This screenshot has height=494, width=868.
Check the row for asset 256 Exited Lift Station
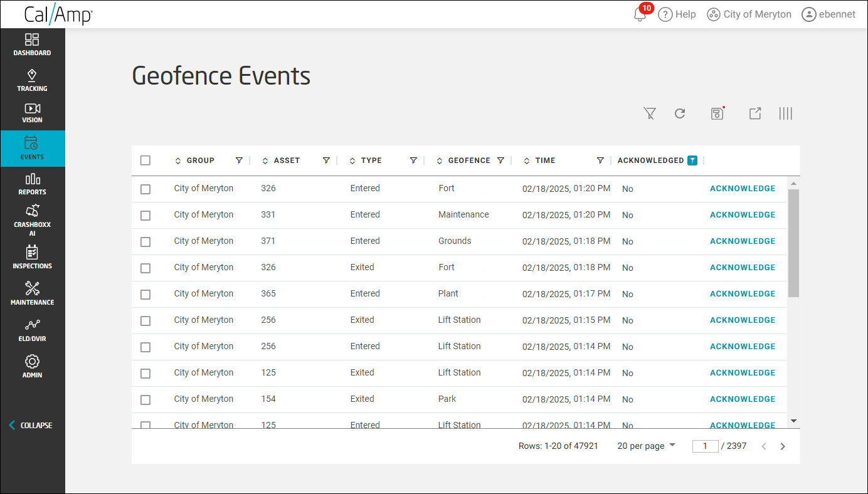pyautogui.click(x=146, y=320)
